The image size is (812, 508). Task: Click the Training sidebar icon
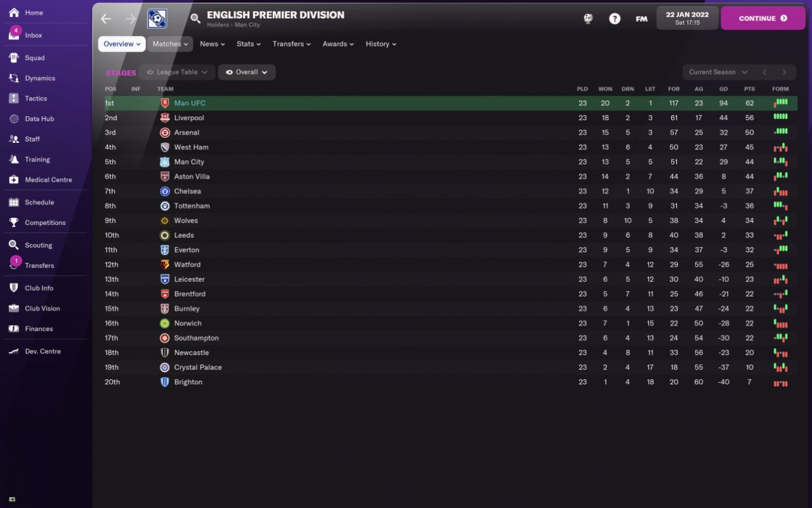14,159
